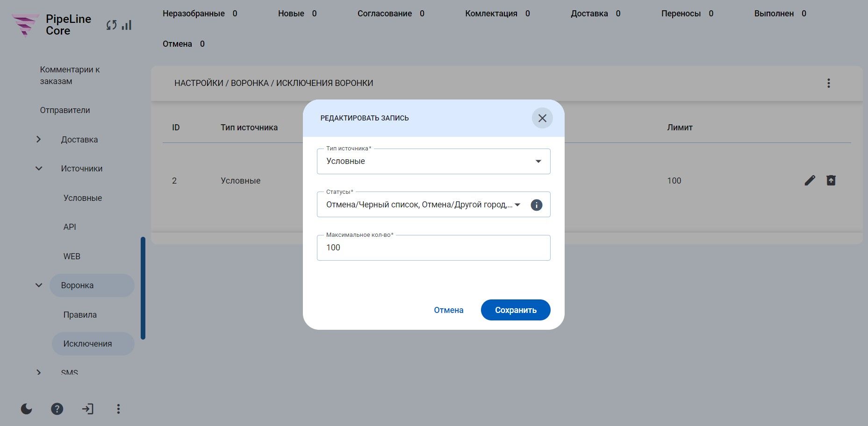This screenshot has width=868, height=426.
Task: Select the Неразобранные status tab
Action: pos(200,14)
